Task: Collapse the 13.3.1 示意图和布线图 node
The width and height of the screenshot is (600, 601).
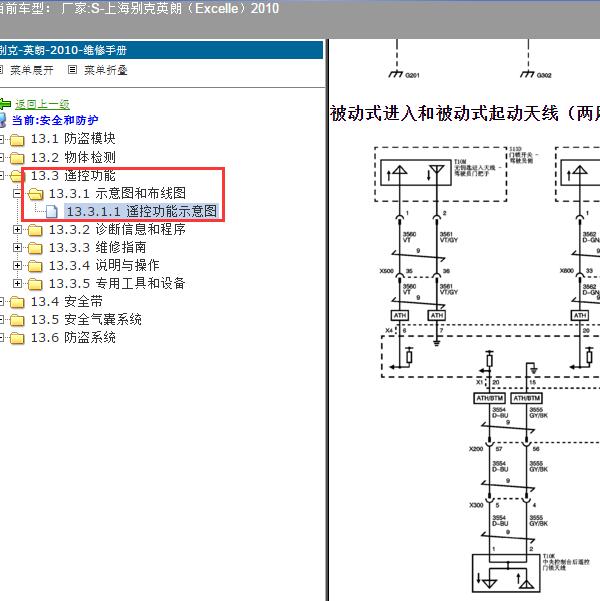Action: coord(17,194)
